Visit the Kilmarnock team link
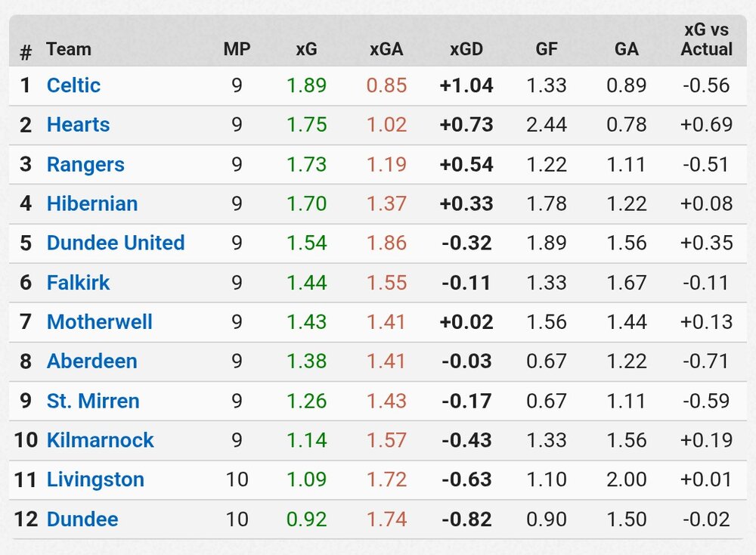The image size is (756, 555). (101, 440)
